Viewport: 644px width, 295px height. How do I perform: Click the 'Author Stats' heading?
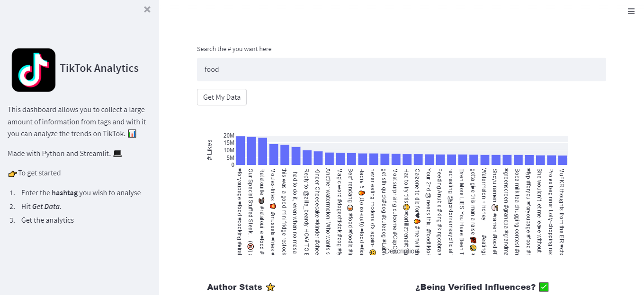coord(234,286)
